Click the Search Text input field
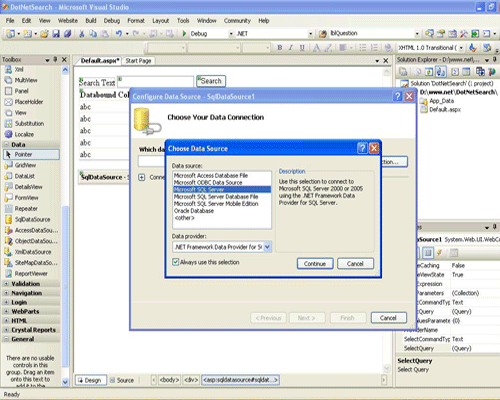Viewport: 500px width, 400px height. tap(155, 82)
